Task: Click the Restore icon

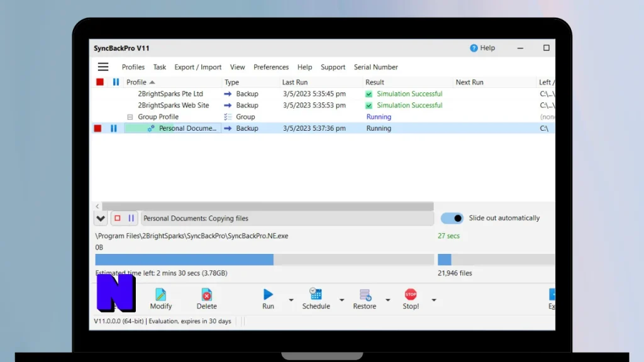Action: point(365,295)
